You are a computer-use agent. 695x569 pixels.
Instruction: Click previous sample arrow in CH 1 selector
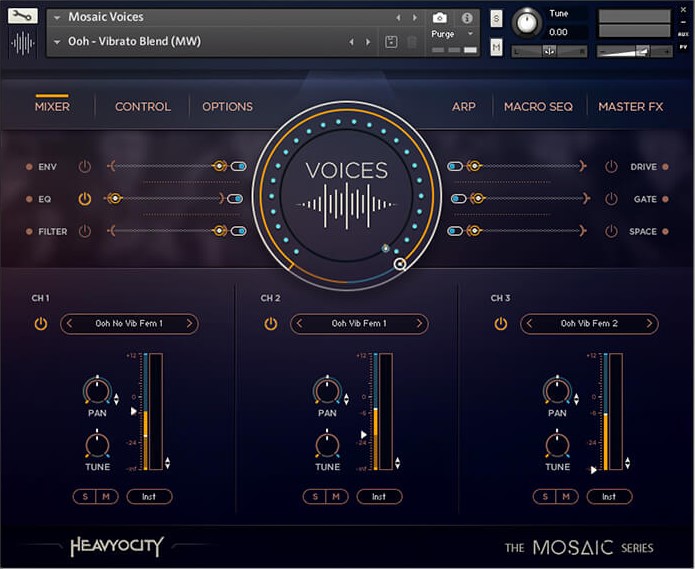pos(69,323)
